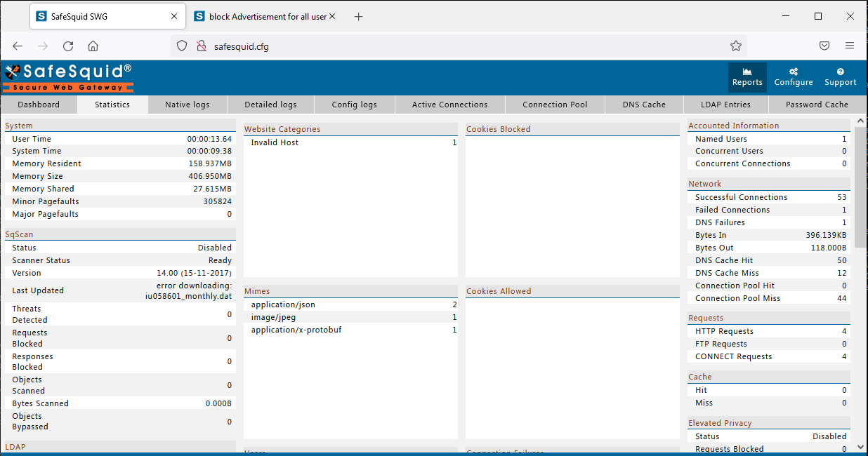This screenshot has width=868, height=456.
Task: Click the SqScan Version value 14.00
Action: 195,273
